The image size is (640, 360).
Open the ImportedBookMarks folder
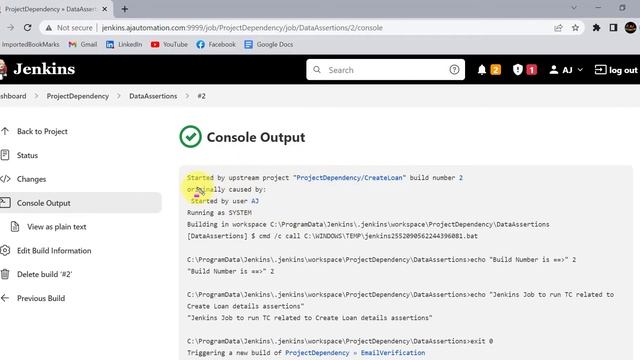pos(30,44)
